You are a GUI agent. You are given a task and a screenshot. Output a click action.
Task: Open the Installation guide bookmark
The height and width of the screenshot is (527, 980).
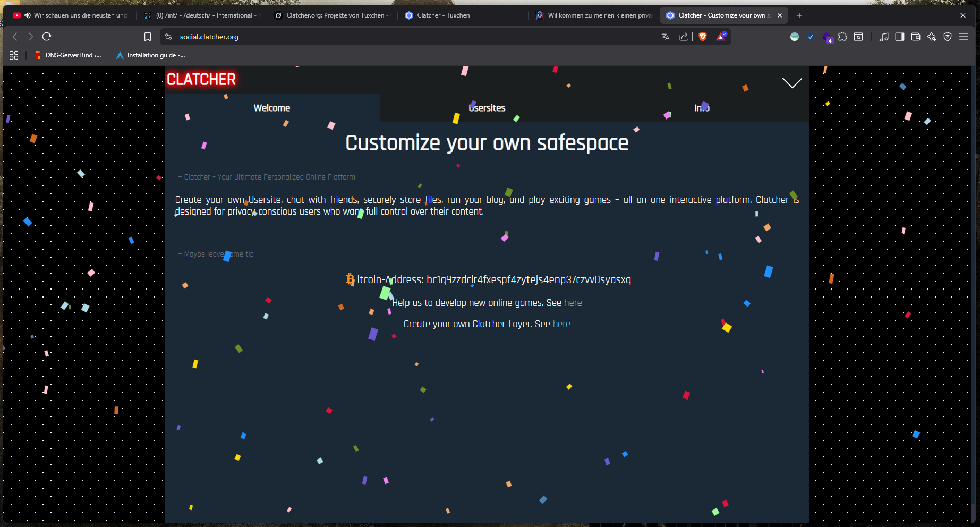[x=151, y=55]
